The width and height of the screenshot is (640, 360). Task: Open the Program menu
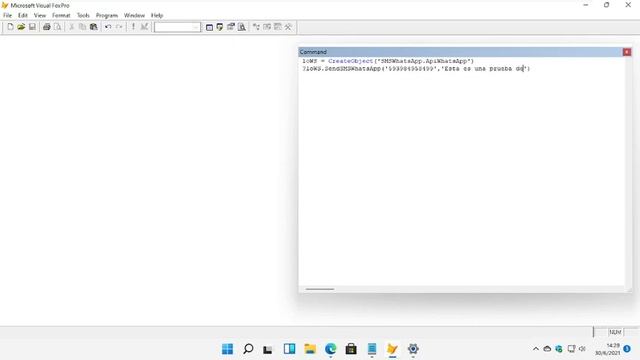click(x=107, y=15)
